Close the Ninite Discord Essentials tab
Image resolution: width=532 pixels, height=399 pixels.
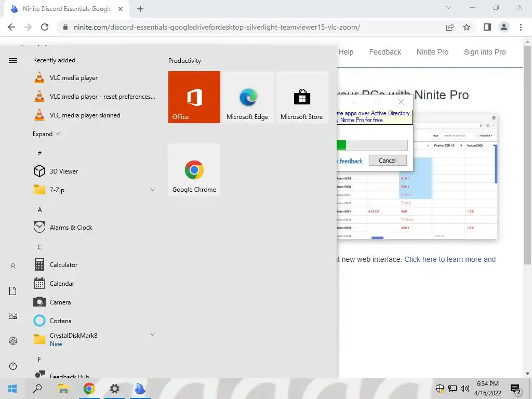point(121,9)
